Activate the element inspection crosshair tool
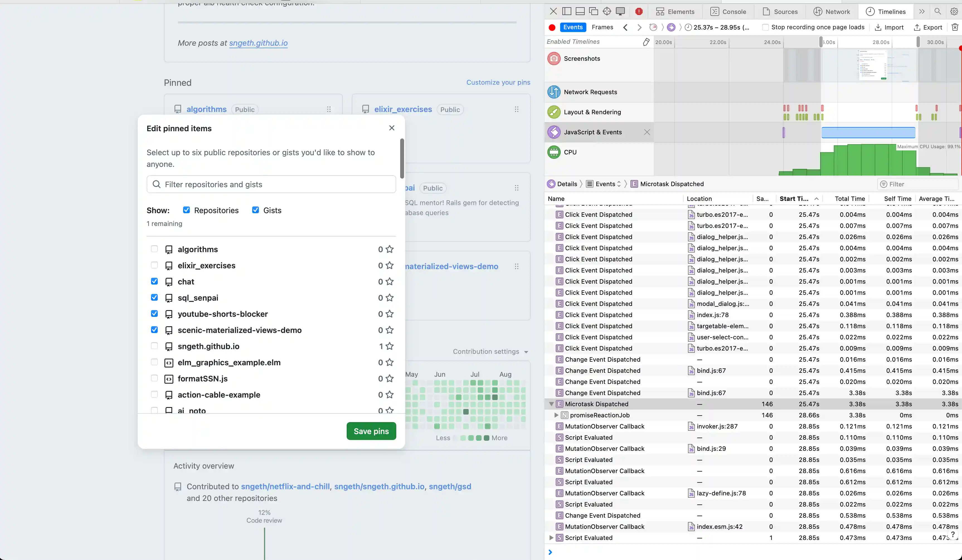Image resolution: width=962 pixels, height=560 pixels. [x=607, y=11]
